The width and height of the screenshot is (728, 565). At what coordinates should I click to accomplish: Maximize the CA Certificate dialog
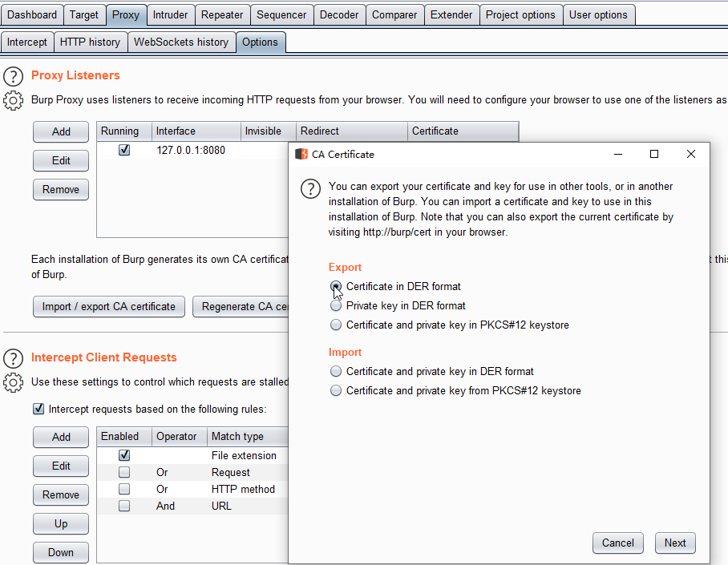654,154
